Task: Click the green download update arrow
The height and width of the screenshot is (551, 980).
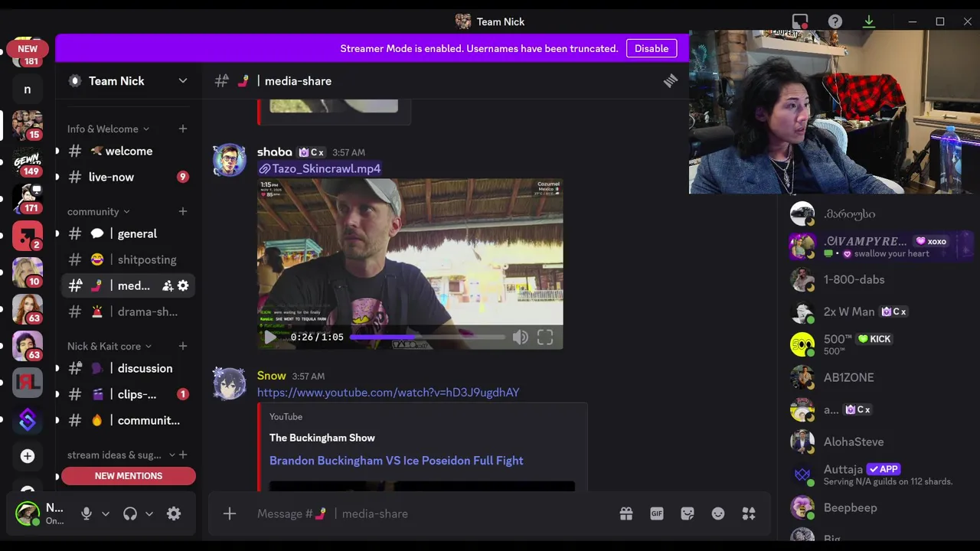Action: point(869,21)
